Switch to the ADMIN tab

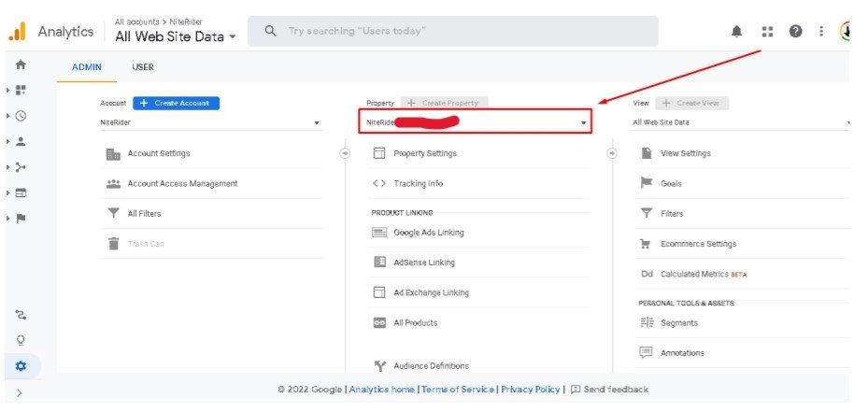pos(87,67)
